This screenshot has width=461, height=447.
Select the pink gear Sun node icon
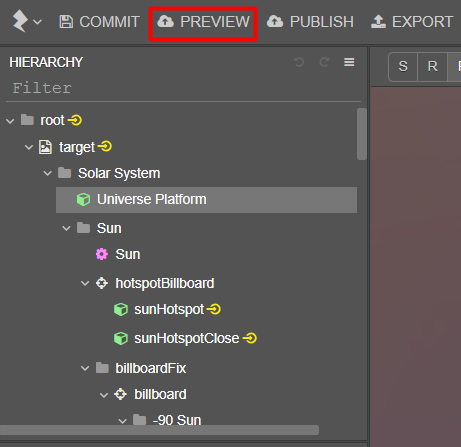102,254
